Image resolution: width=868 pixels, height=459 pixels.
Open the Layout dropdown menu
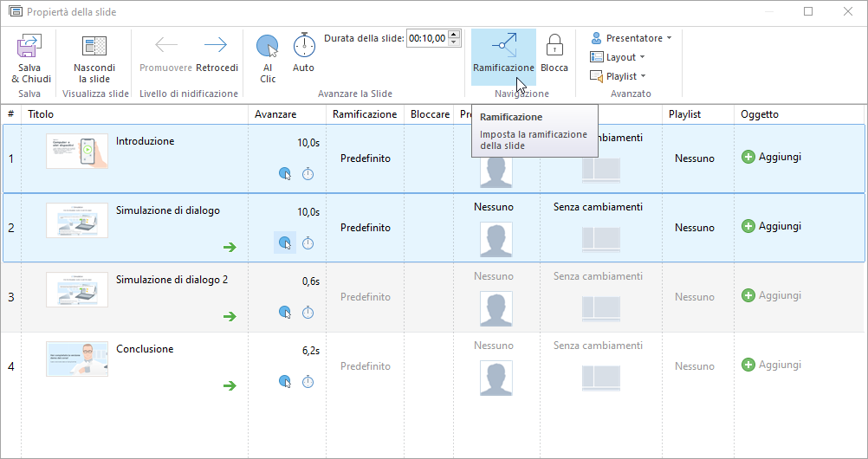click(x=618, y=57)
